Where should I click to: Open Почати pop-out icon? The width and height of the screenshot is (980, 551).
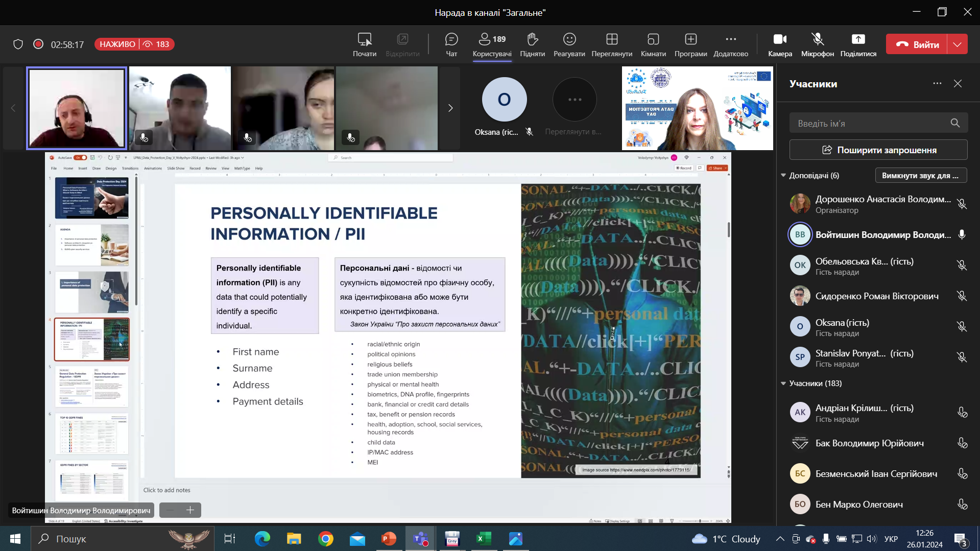[364, 44]
